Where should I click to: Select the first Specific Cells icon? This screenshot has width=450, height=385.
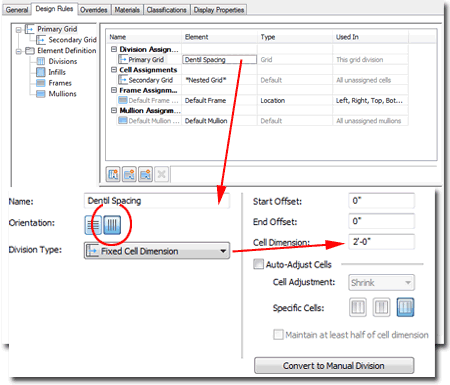pos(358,307)
